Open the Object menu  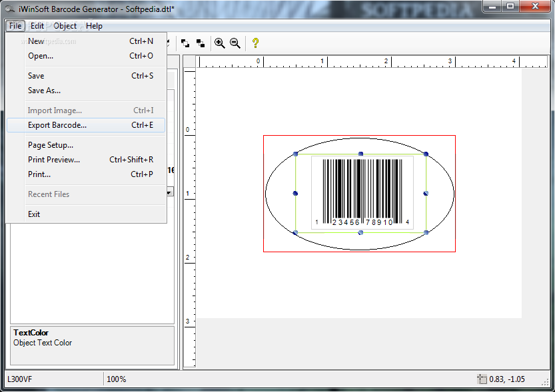point(65,26)
